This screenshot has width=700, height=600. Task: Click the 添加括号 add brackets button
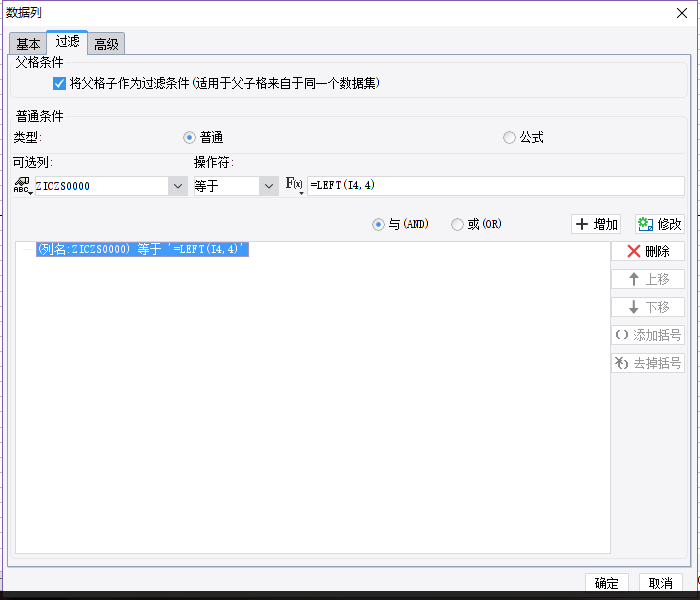click(x=648, y=335)
